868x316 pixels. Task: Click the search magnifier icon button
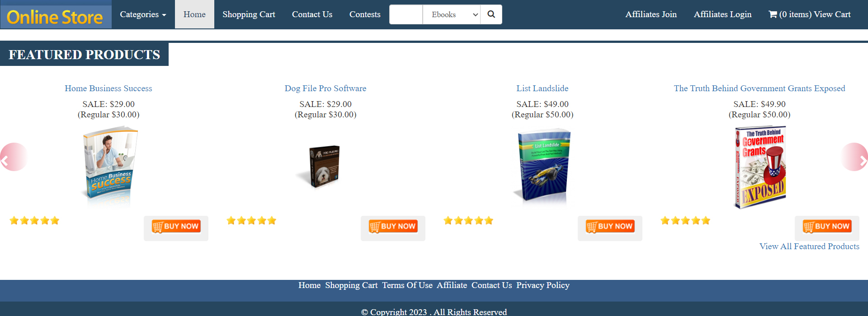coord(491,14)
